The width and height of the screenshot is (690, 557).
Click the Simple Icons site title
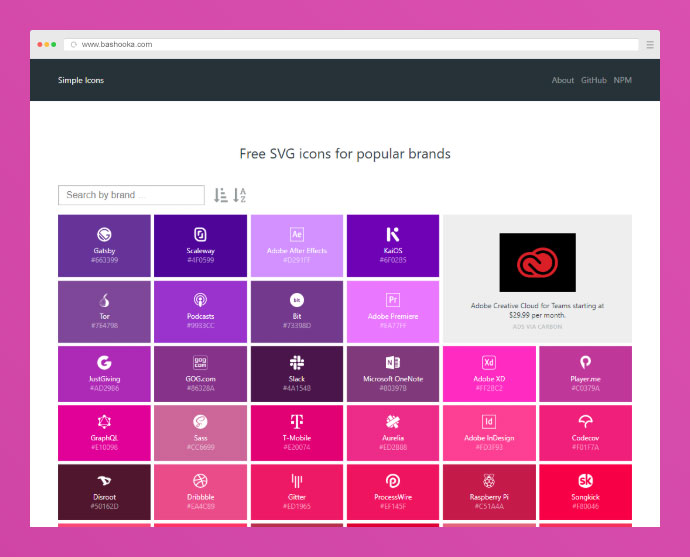81,80
